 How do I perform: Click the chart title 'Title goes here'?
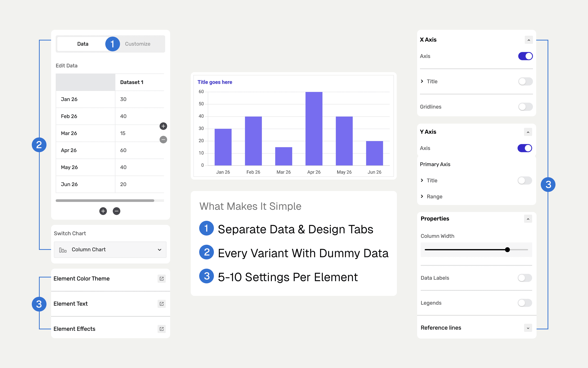coord(215,82)
